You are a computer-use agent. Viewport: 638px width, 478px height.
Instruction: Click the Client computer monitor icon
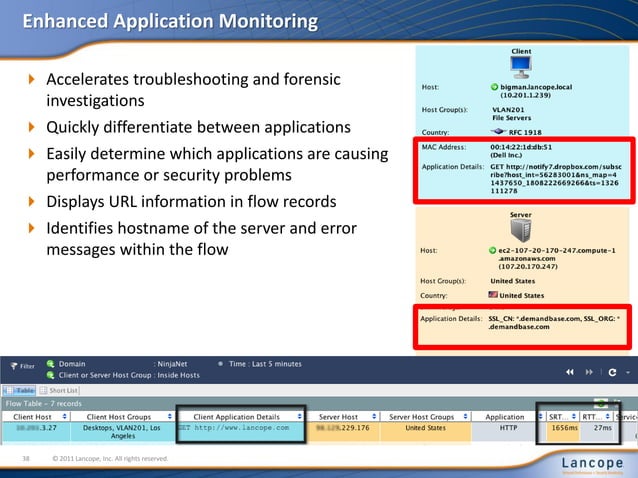tap(520, 67)
